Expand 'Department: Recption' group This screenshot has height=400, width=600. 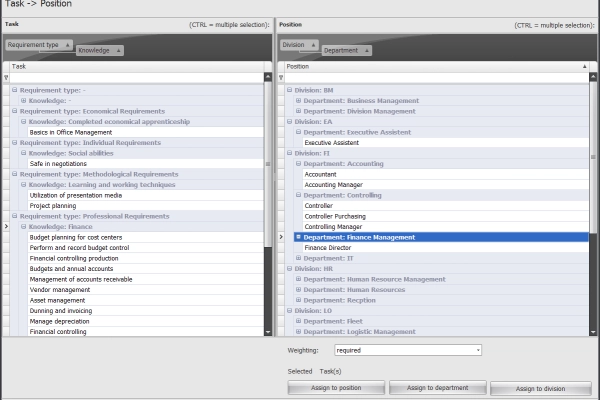click(x=298, y=300)
